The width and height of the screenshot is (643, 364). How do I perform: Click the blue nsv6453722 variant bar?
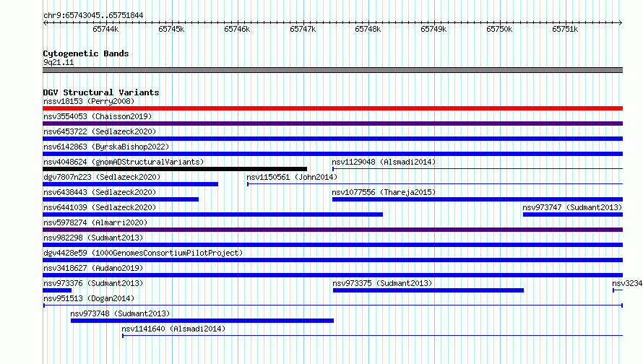pos(332,139)
